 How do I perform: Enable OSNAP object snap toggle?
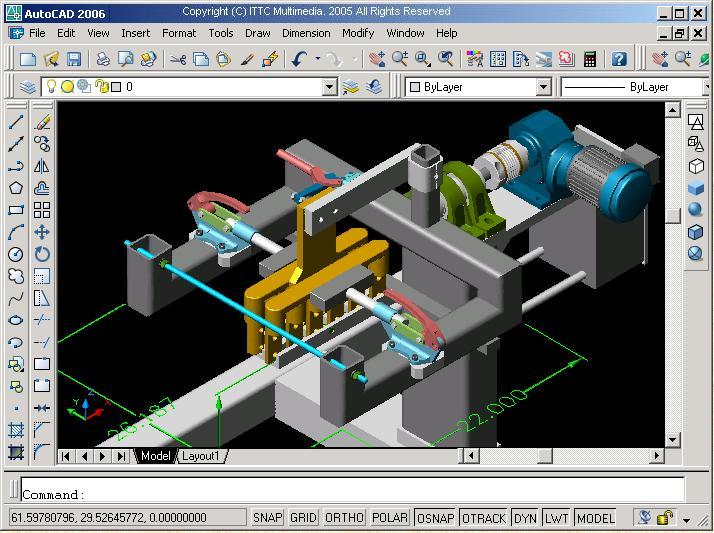pyautogui.click(x=435, y=518)
